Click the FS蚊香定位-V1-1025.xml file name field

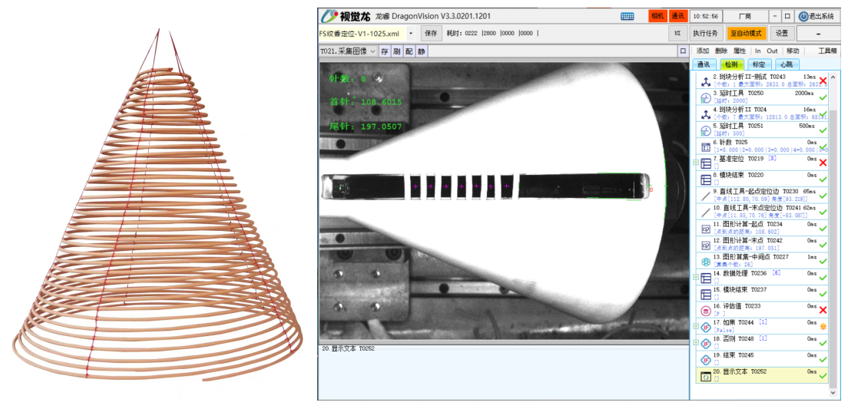click(362, 33)
